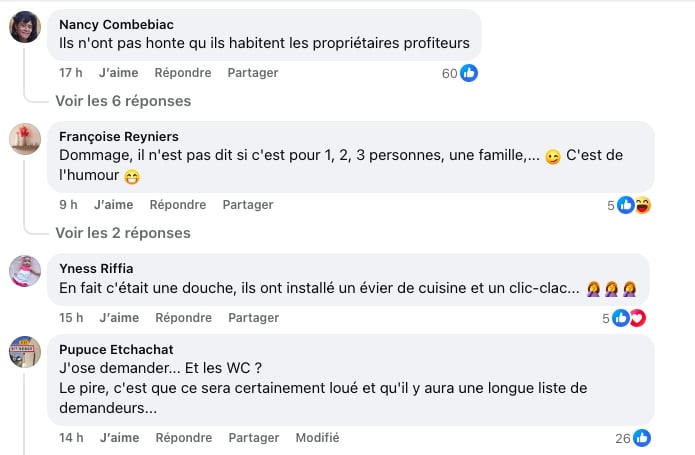Open the "Modifié" edit history link

click(x=317, y=438)
